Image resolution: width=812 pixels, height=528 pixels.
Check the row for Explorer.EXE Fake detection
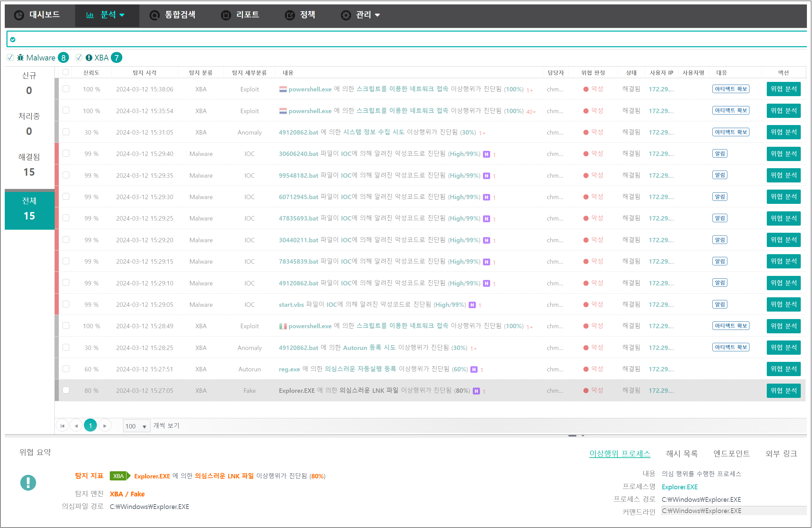66,390
